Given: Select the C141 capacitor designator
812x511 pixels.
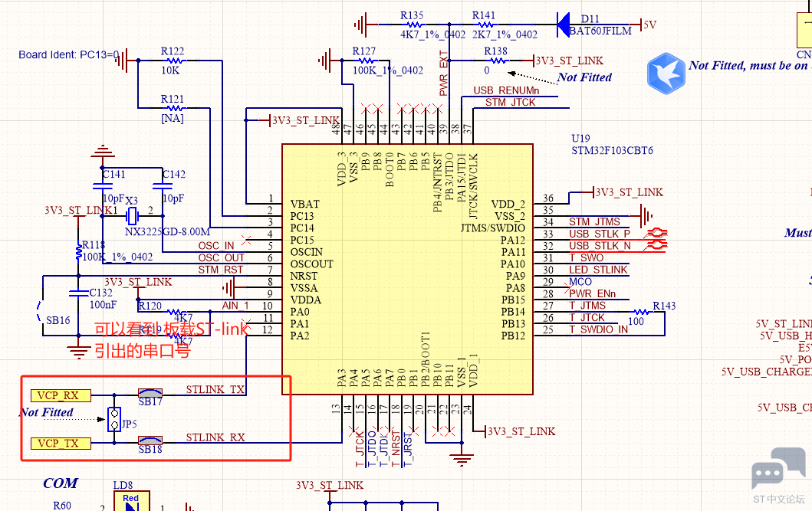Looking at the screenshot, I should click(114, 175).
